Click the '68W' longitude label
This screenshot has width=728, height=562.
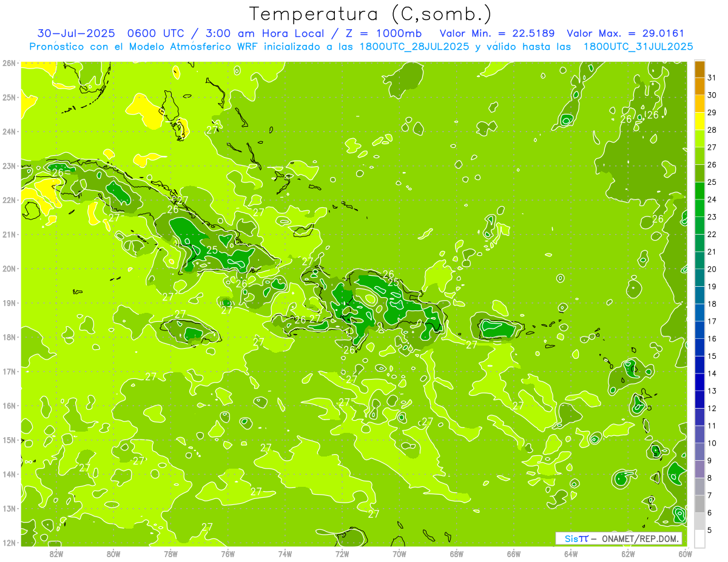[457, 554]
